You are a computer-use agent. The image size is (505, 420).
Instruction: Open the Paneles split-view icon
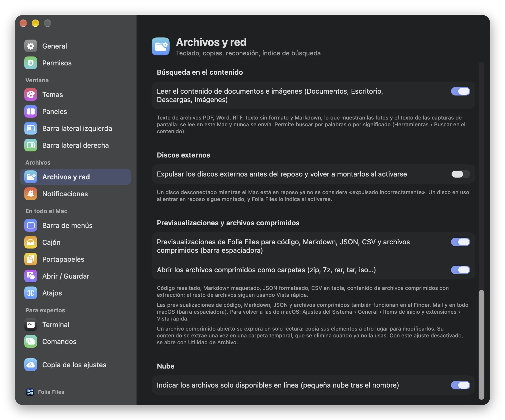click(31, 112)
